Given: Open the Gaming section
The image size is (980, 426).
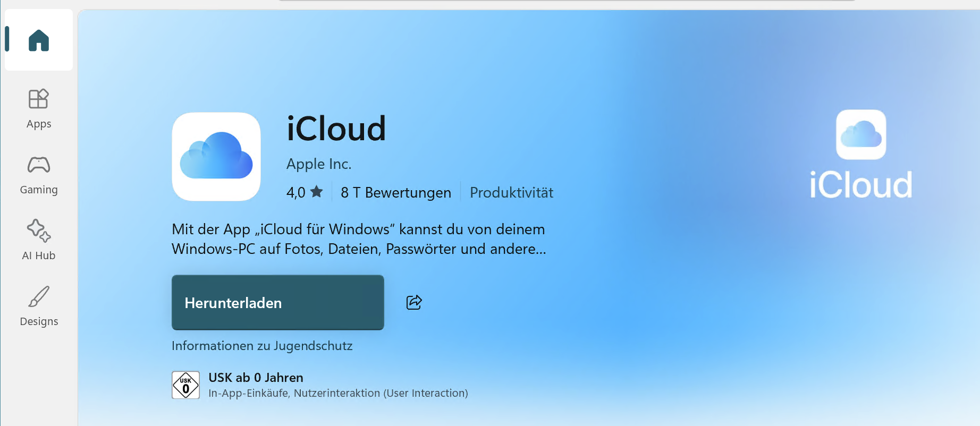Looking at the screenshot, I should coord(39,175).
